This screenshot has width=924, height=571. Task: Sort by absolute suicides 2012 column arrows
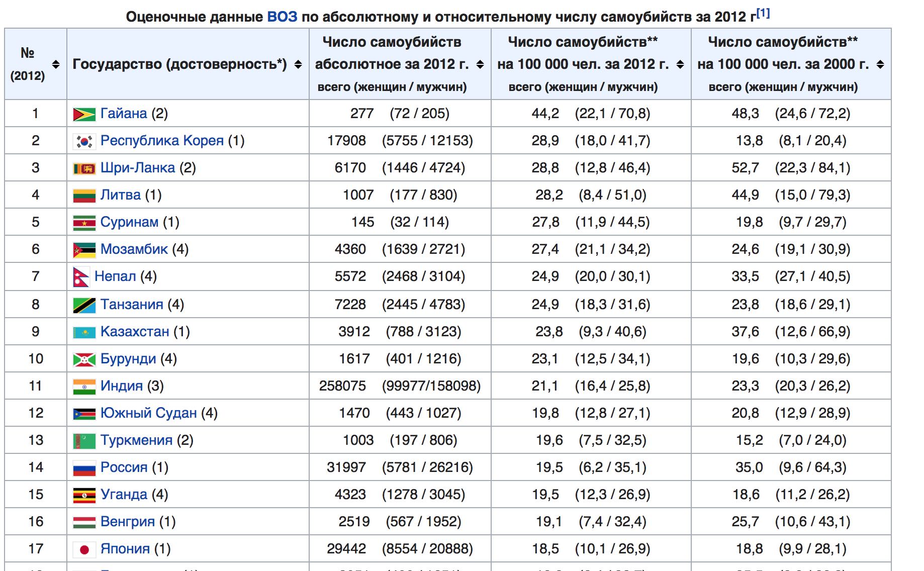[x=480, y=64]
